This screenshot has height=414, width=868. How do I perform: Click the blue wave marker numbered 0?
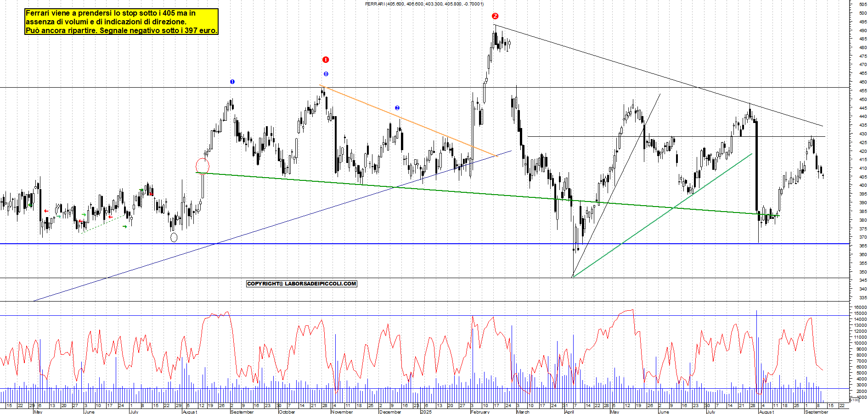[326, 74]
